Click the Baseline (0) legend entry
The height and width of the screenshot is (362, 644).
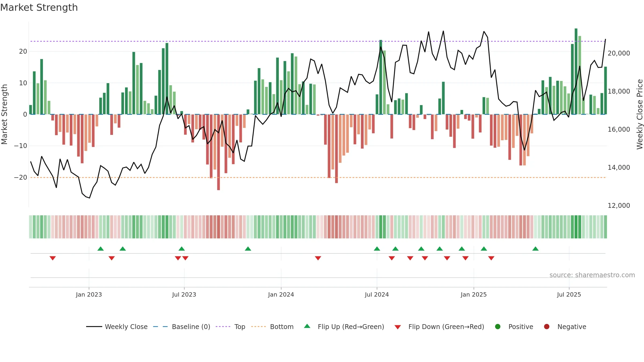[182, 327]
